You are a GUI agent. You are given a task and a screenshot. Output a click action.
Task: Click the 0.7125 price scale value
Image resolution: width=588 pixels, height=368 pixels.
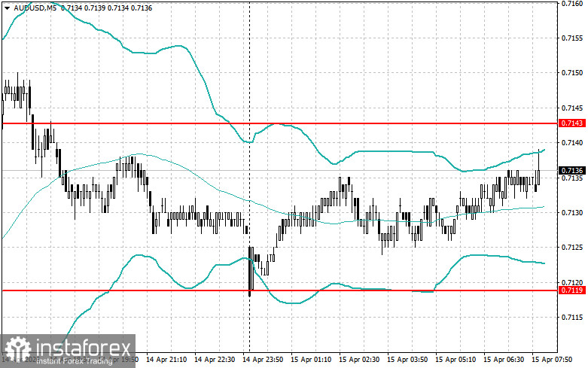point(572,248)
